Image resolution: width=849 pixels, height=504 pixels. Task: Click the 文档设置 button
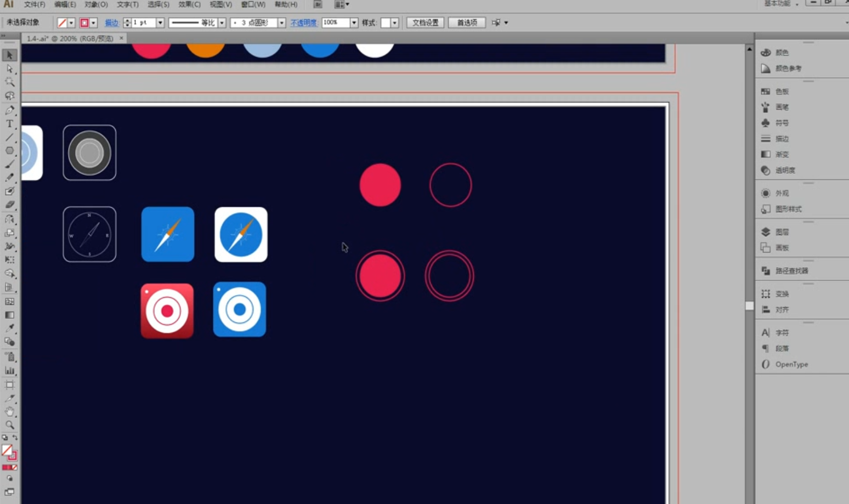[426, 23]
